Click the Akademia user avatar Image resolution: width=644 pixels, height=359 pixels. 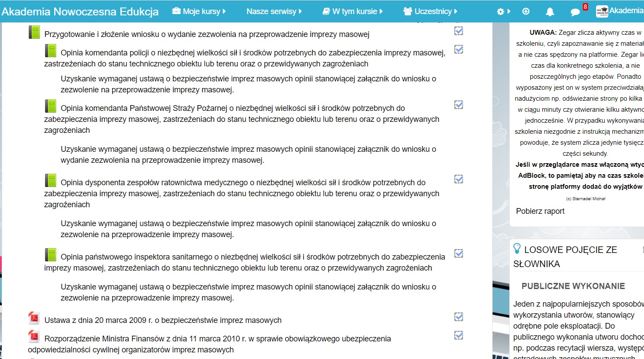point(602,11)
